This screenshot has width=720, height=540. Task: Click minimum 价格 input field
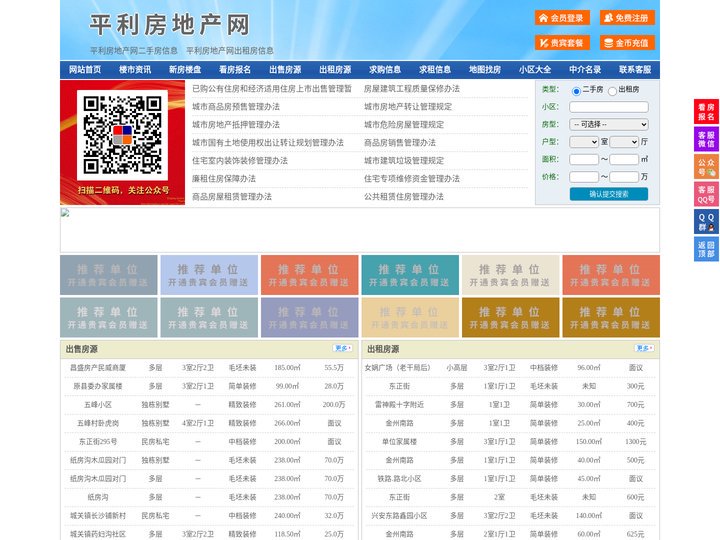(584, 177)
